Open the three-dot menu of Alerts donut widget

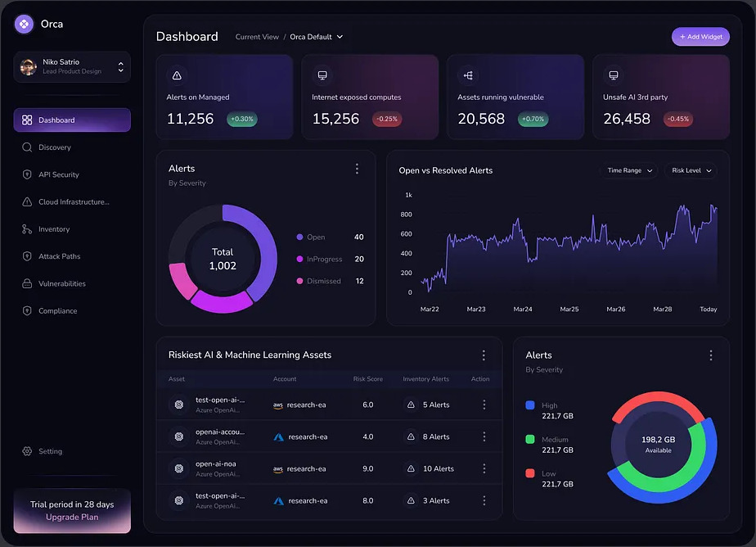357,169
